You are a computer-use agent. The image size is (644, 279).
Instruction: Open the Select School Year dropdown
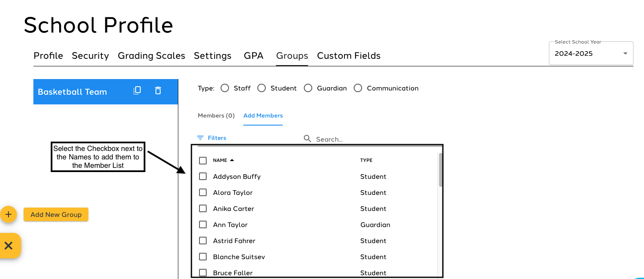590,54
